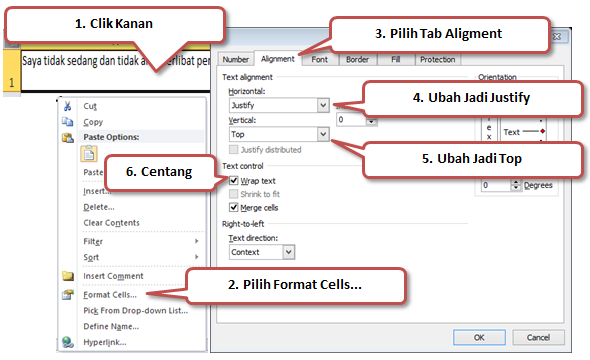The width and height of the screenshot is (590, 360).
Task: Toggle the Shrink to fit checkbox
Action: [x=234, y=194]
